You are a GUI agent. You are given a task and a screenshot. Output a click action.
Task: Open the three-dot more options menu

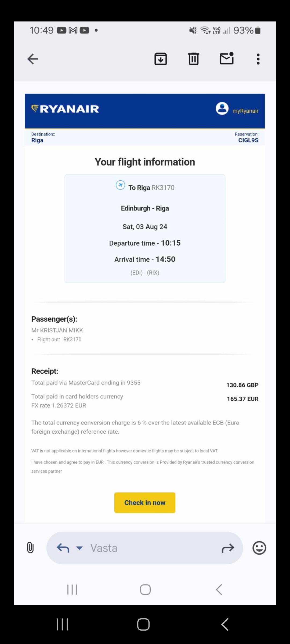[x=258, y=59]
